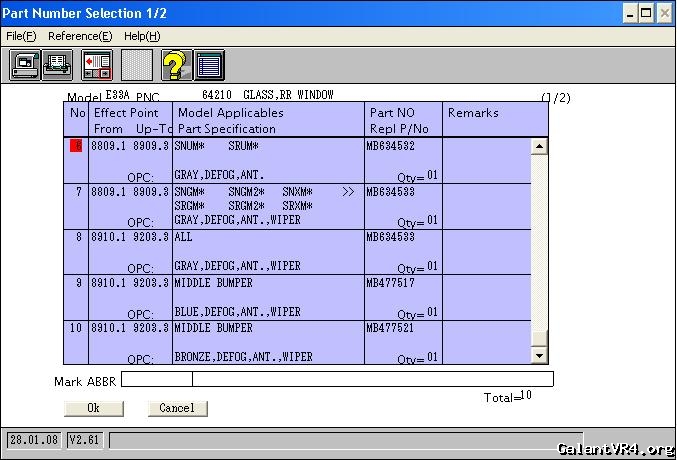Screen dimensions: 677x460
Task: Click the printer toolbar icon
Action: click(x=58, y=65)
